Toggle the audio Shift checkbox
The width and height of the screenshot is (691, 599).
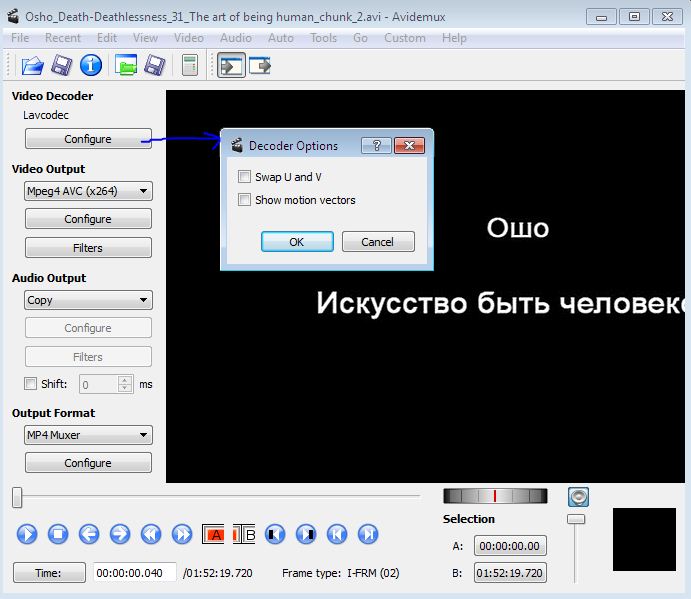point(30,383)
